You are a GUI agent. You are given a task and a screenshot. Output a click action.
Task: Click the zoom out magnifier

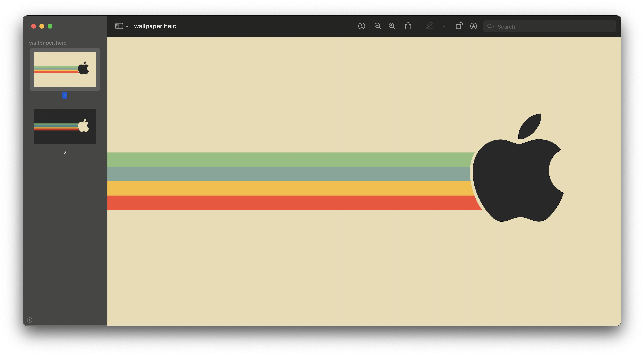[378, 26]
